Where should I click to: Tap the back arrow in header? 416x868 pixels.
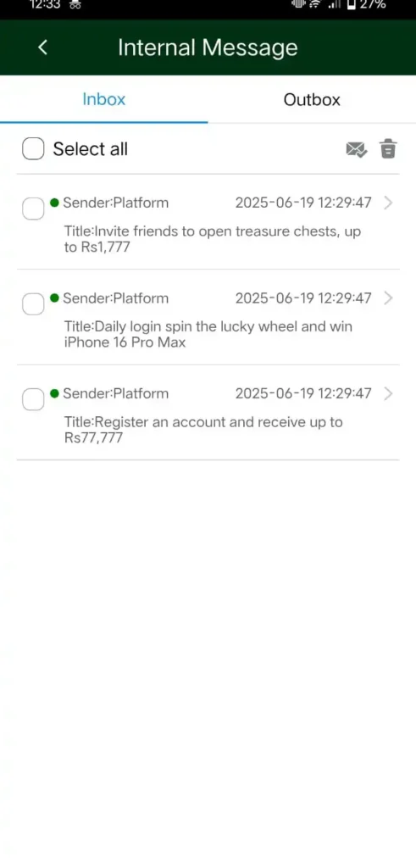(x=42, y=47)
